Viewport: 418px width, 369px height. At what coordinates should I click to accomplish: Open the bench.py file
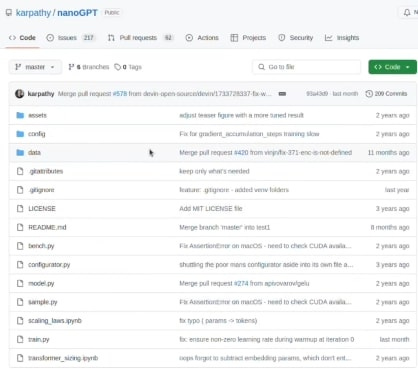click(x=41, y=246)
